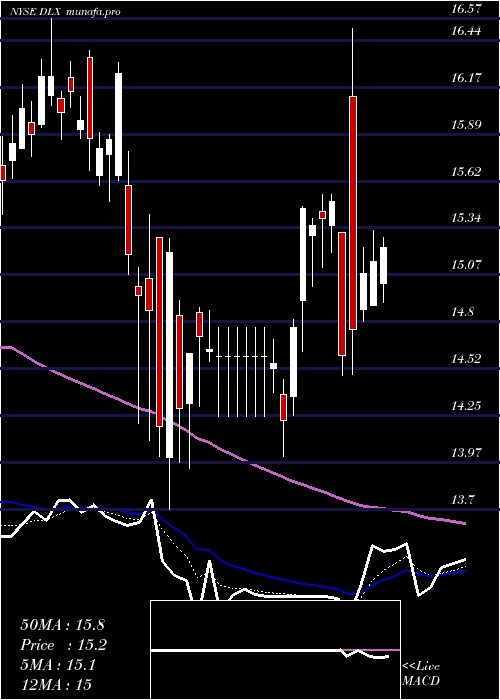Select the 13.7 price axis label

(x=463, y=499)
